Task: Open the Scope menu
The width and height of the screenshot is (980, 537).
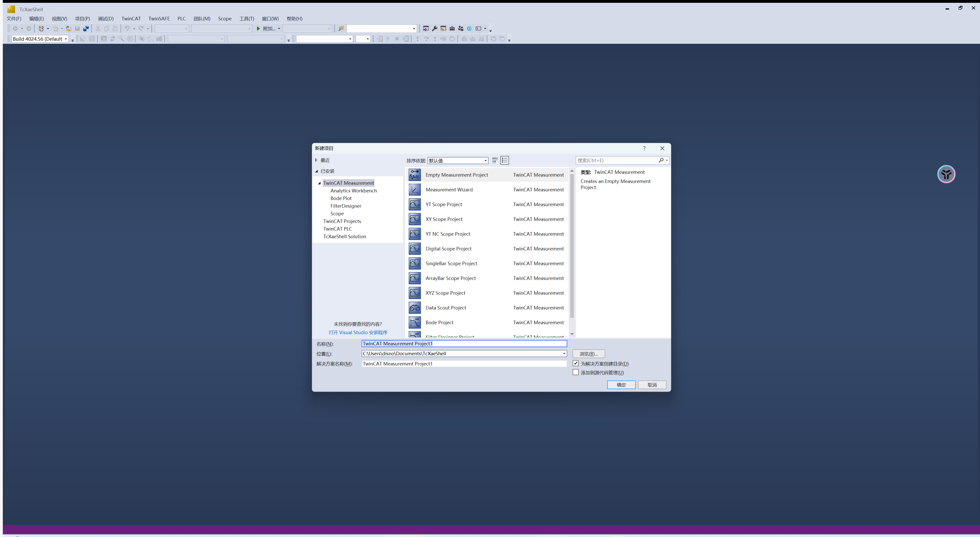Action: click(x=224, y=19)
